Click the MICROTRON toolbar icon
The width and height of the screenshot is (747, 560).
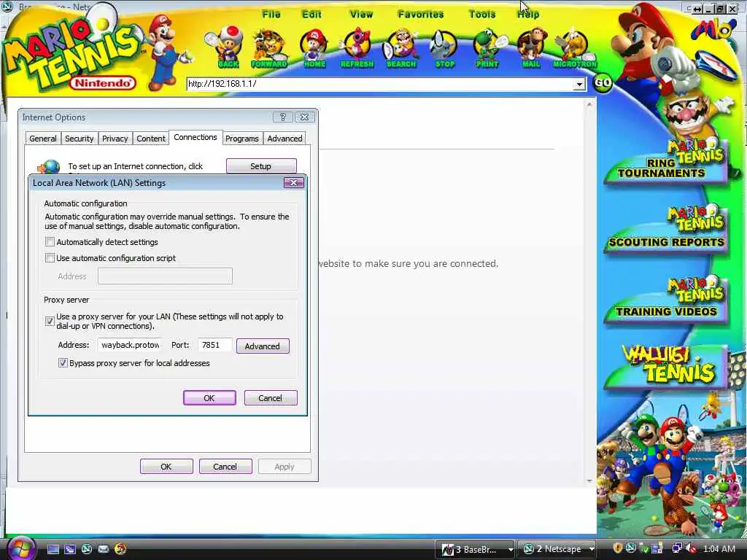tap(575, 47)
